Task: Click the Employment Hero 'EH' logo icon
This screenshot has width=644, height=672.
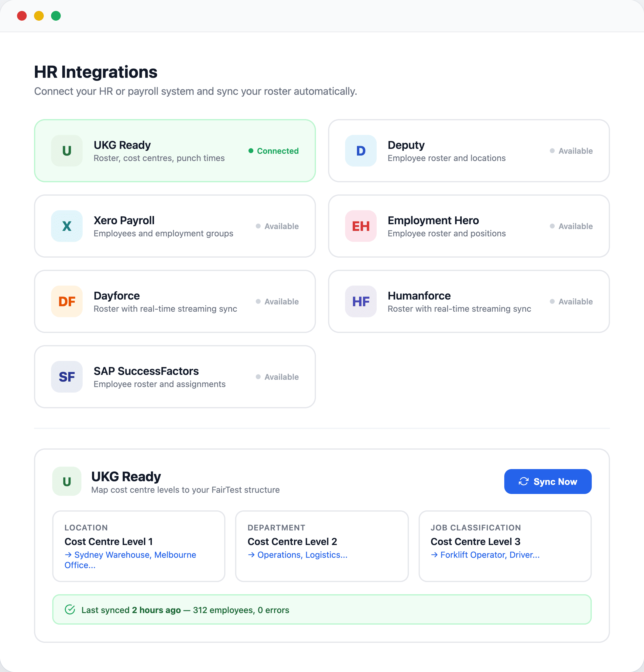Action: point(361,226)
